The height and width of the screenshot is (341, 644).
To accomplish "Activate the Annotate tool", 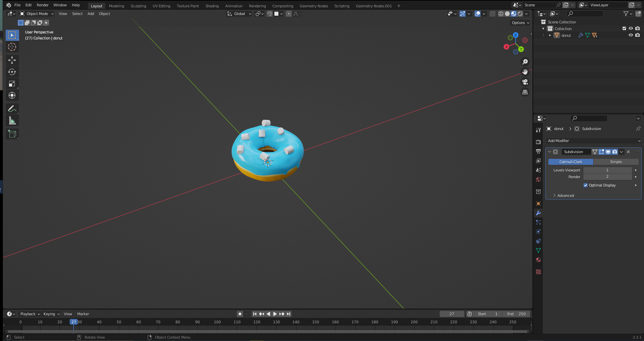I will pyautogui.click(x=12, y=109).
